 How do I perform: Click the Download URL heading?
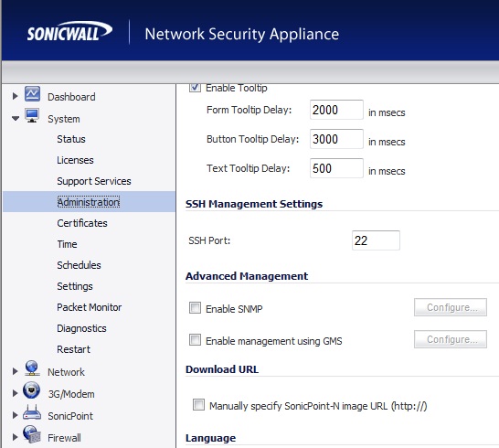click(222, 369)
